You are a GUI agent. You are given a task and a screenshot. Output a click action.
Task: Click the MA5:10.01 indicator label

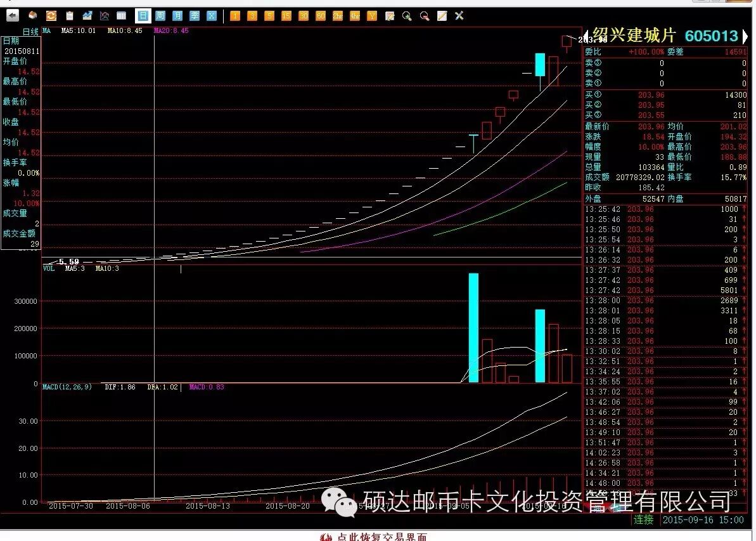79,30
